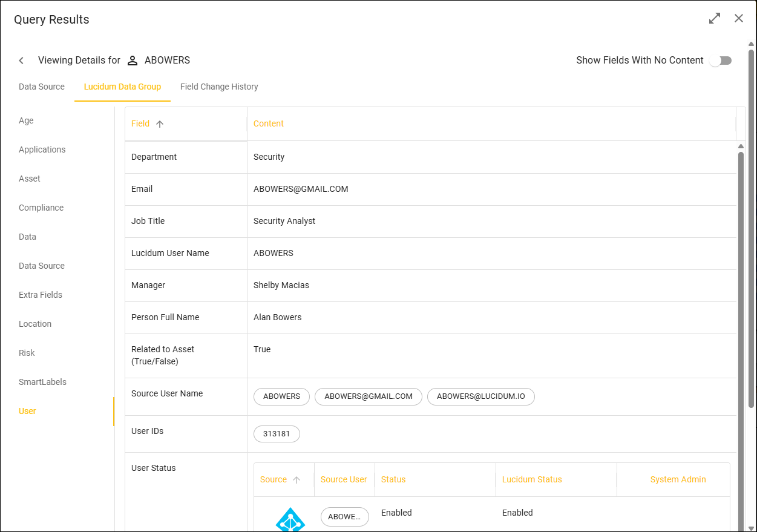
Task: Toggle Show Fields With No Content
Action: tap(721, 61)
